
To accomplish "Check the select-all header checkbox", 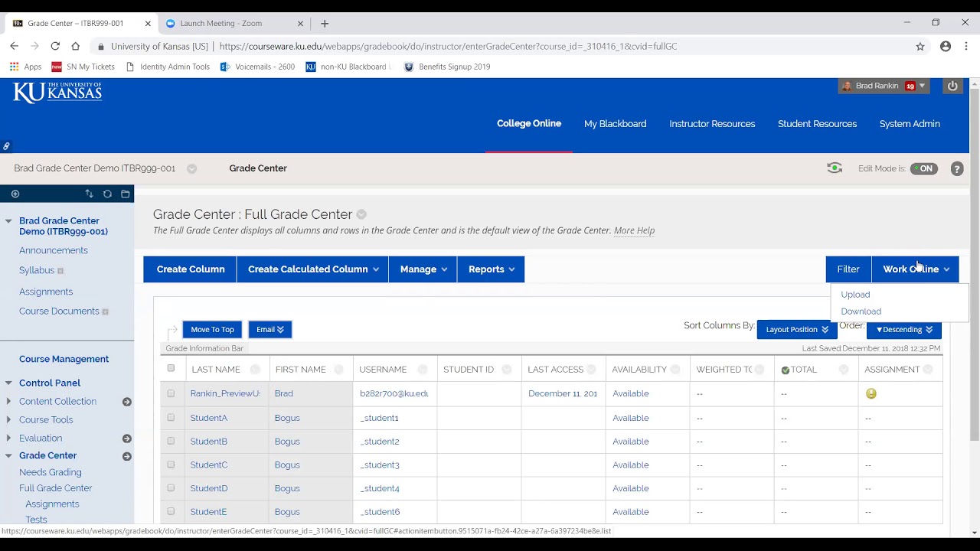I will pos(171,368).
